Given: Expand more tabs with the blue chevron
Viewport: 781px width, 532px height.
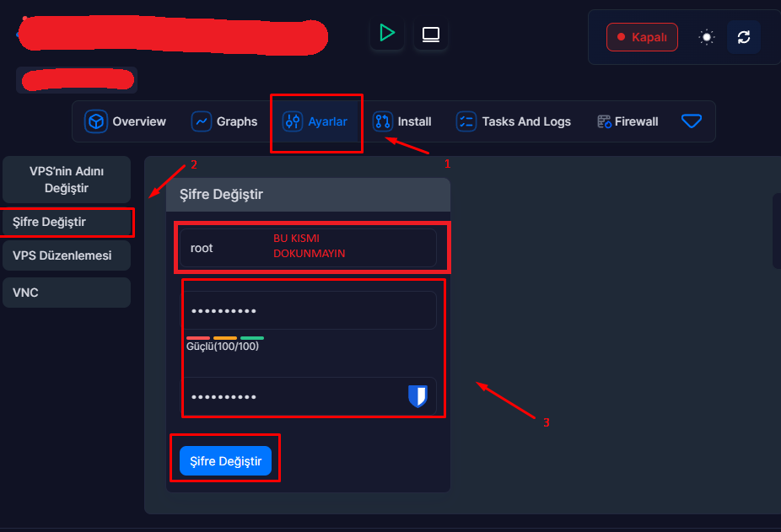Looking at the screenshot, I should (692, 121).
